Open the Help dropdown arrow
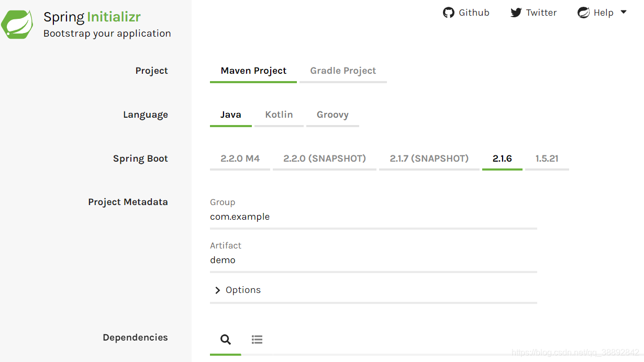This screenshot has width=644, height=362. (623, 12)
